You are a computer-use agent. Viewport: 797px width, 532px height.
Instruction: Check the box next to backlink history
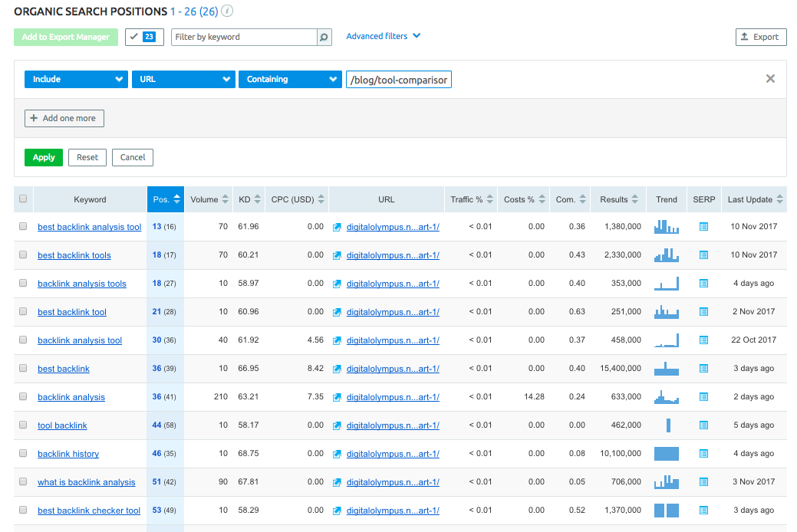(23, 454)
